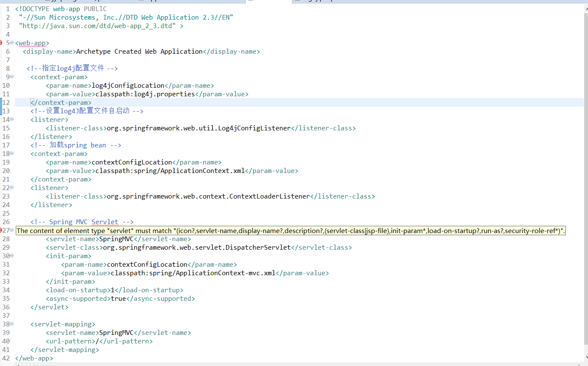Click "SpringMVC" servlet name on line 28

117,239
